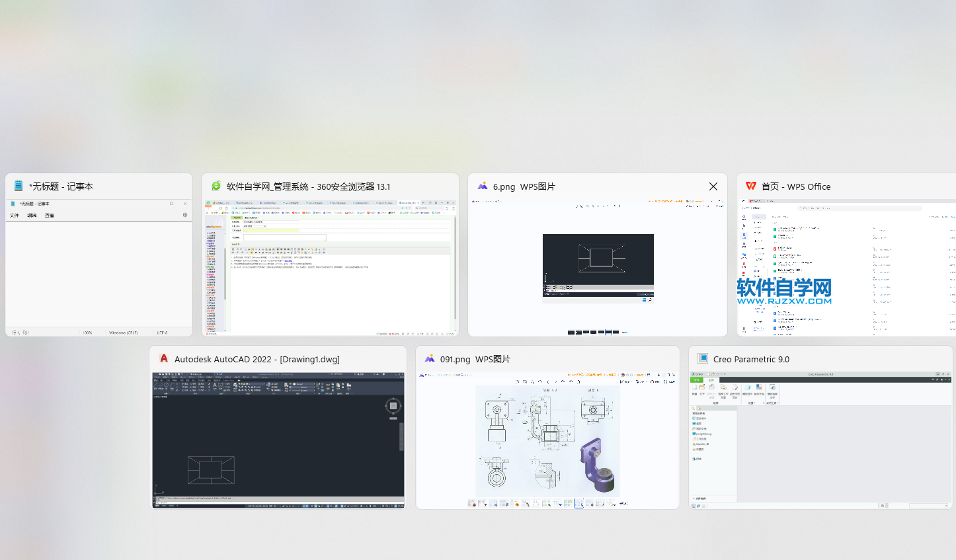956x560 pixels.
Task: Click the title text 'Creo Parametric 9.0'
Action: 751,359
